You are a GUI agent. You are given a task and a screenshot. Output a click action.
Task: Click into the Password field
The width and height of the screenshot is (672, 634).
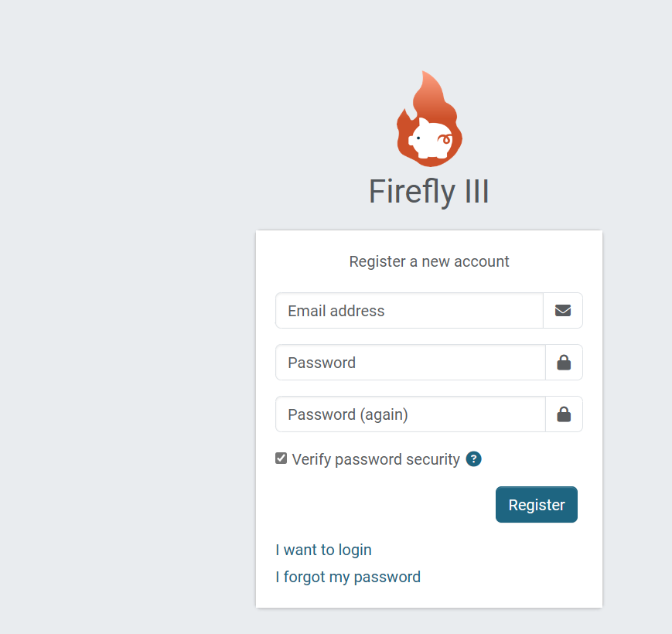410,363
